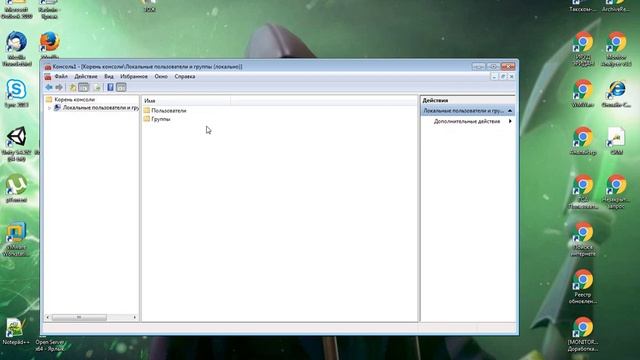Select the VMware Workstation desktop icon
This screenshot has width=640, height=360.
coord(16,239)
